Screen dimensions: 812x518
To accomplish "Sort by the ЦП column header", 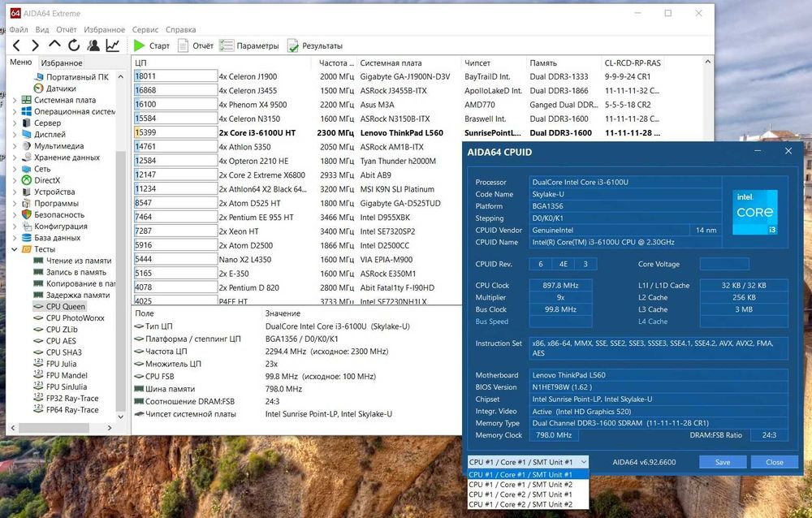I will point(222,63).
